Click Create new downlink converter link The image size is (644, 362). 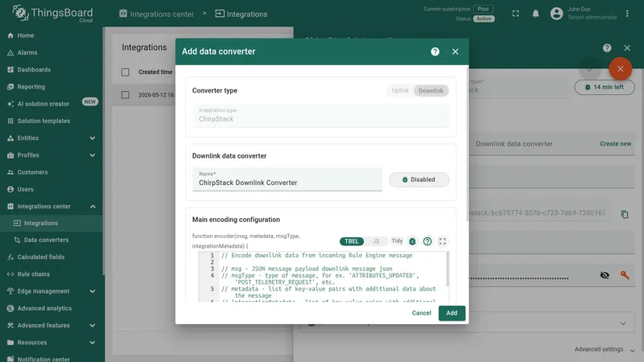click(615, 144)
